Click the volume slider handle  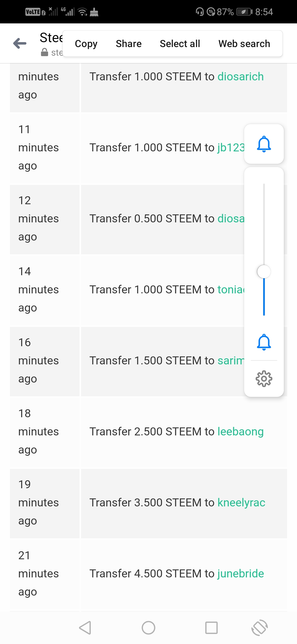pyautogui.click(x=264, y=272)
